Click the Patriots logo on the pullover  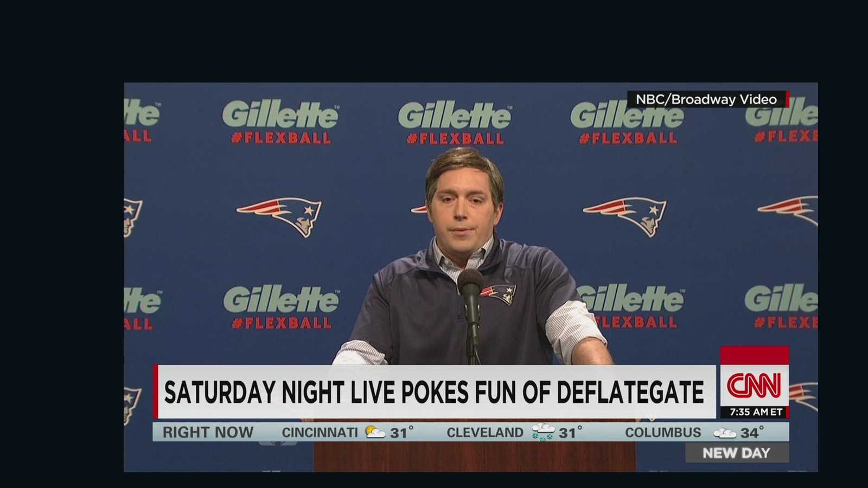(498, 294)
